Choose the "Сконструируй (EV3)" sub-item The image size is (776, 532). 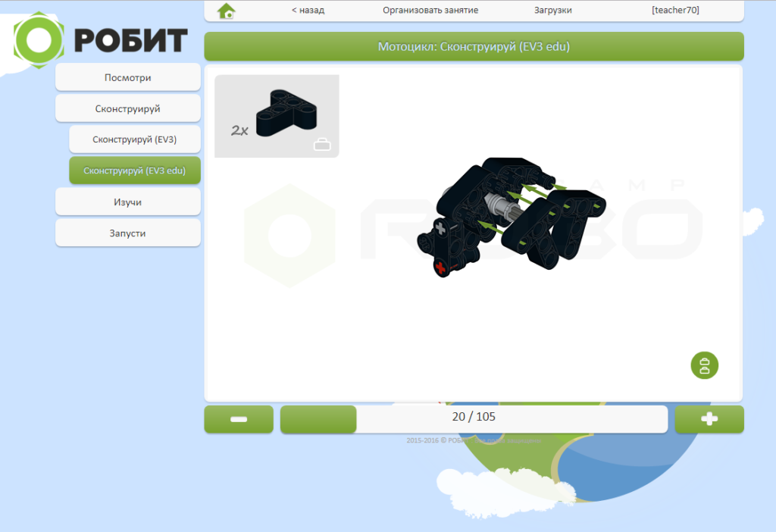[x=135, y=139]
